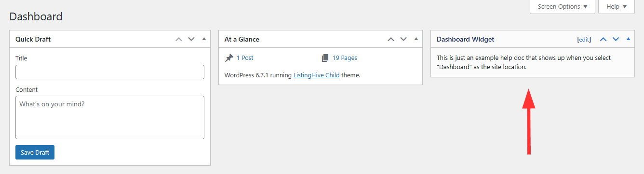Open the Help tab dropdown
644x174 pixels.
click(x=617, y=7)
